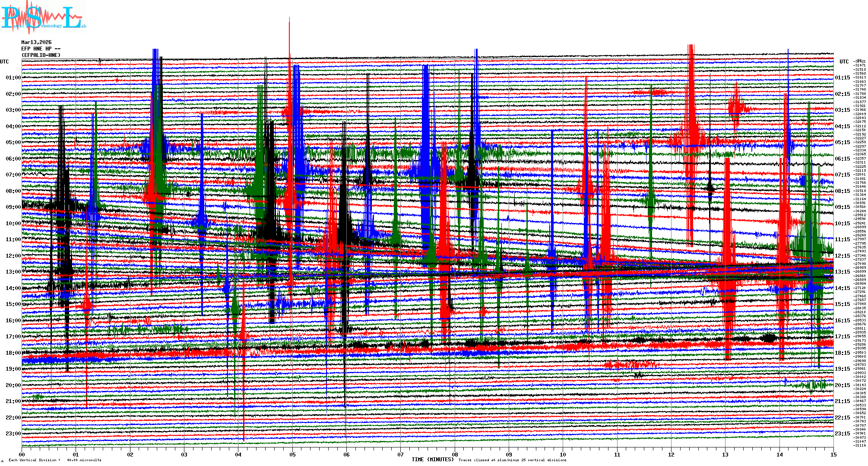Click the Traces clipped footnote text
This screenshot has width=868, height=466.
point(512,460)
